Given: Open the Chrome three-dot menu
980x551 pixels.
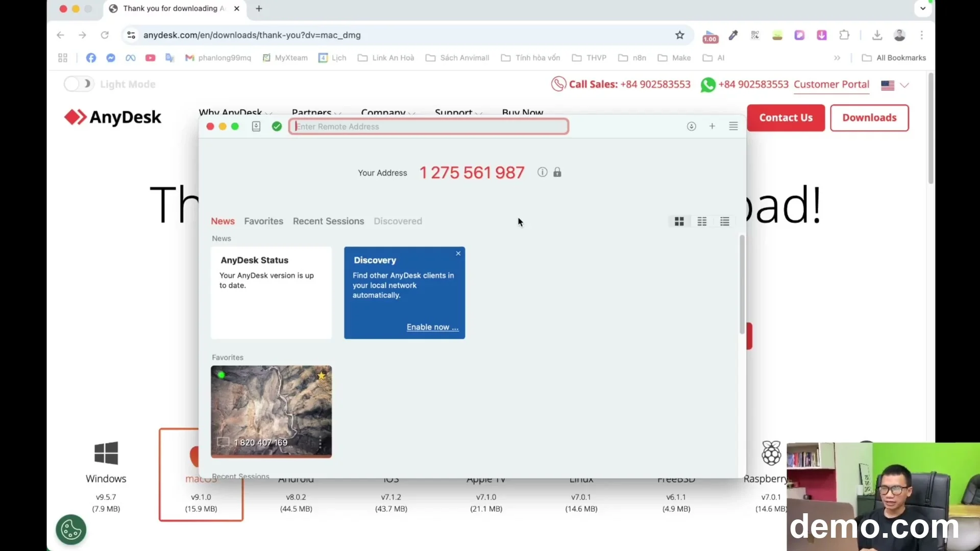Looking at the screenshot, I should [922, 35].
